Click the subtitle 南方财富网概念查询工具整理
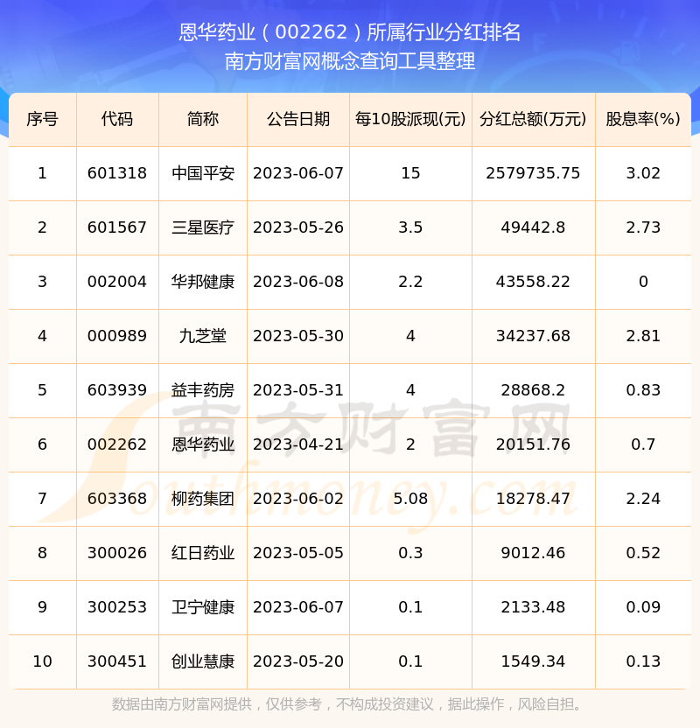 pyautogui.click(x=349, y=61)
